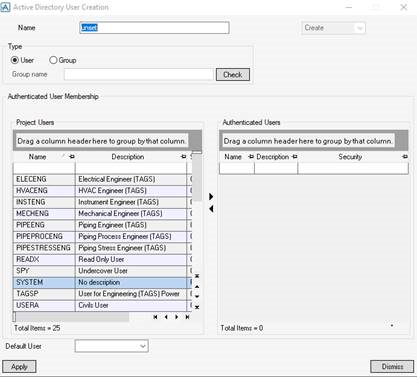Select the INSTENG user row
This screenshot has height=377, width=417.
(103, 202)
